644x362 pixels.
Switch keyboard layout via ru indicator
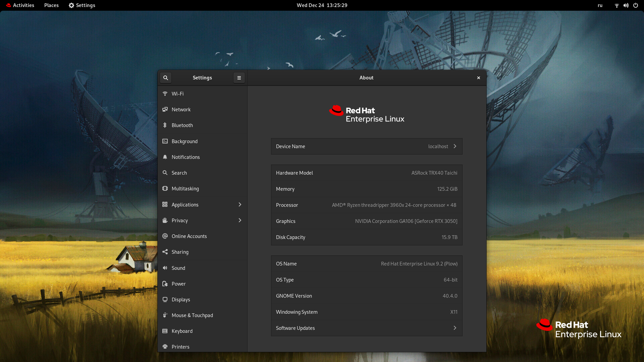pyautogui.click(x=600, y=5)
